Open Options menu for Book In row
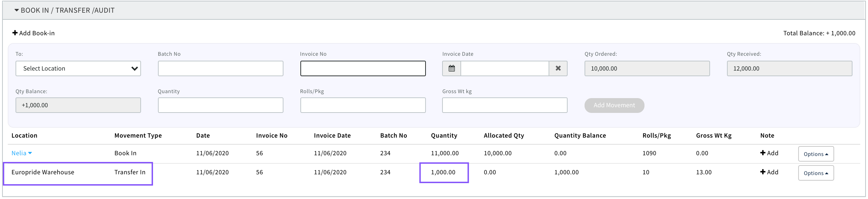This screenshot has width=868, height=199. tap(815, 154)
